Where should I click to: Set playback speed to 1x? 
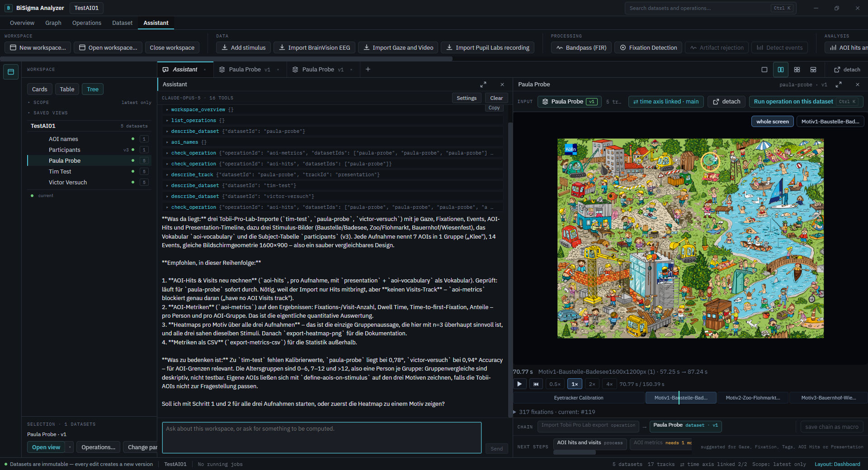click(575, 384)
